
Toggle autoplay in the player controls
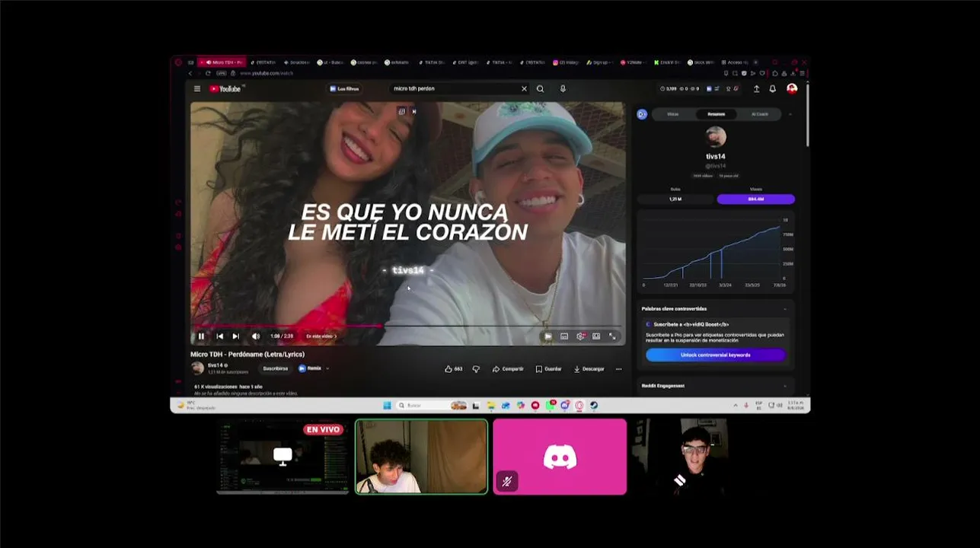pyautogui.click(x=547, y=336)
